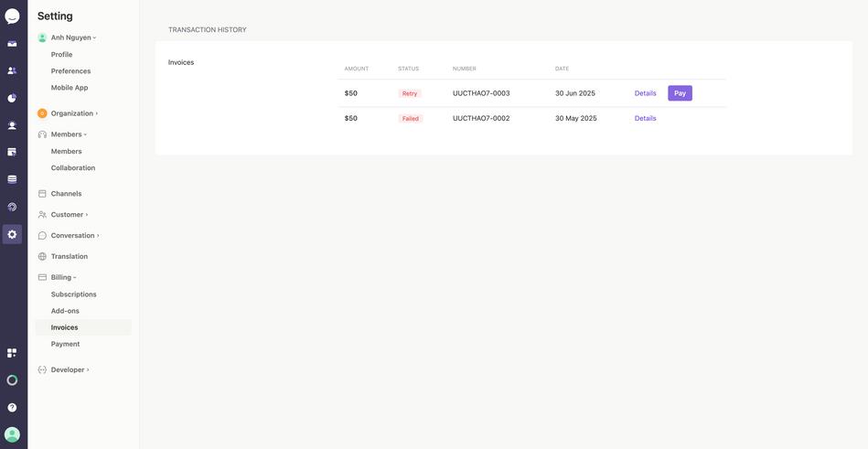Screen dimensions: 868x449
Task: Click the AMOUNT column header
Action: (357, 69)
